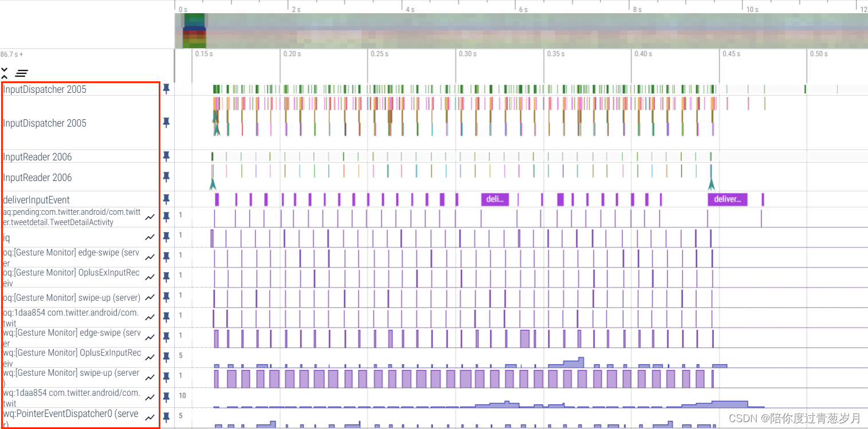Unpin the green-bar InputReader 2006 summary track
The height and width of the screenshot is (429, 868).
point(166,156)
